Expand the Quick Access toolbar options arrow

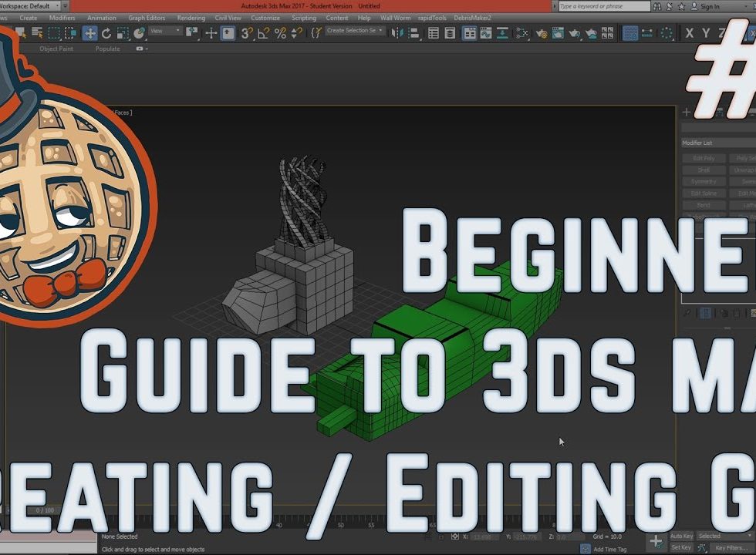(66, 6)
